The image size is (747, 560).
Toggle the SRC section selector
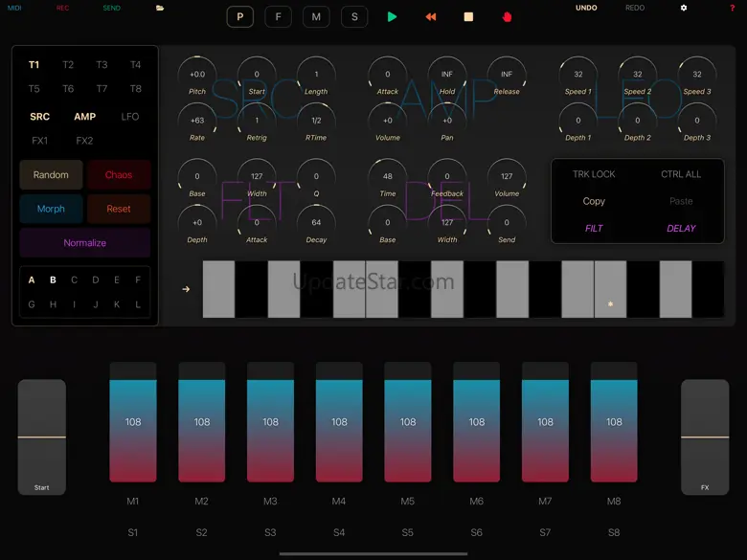click(x=39, y=117)
